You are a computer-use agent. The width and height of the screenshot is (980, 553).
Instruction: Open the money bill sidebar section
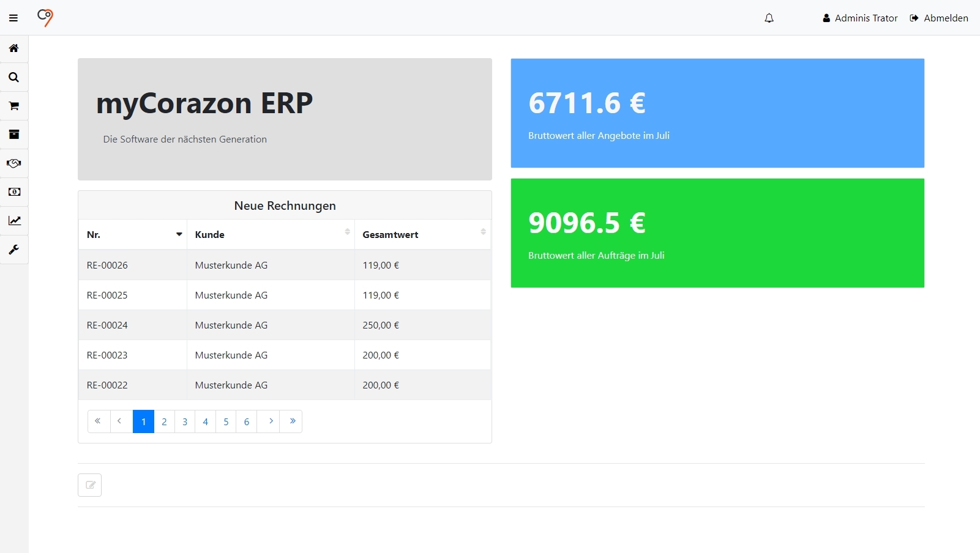click(x=14, y=192)
